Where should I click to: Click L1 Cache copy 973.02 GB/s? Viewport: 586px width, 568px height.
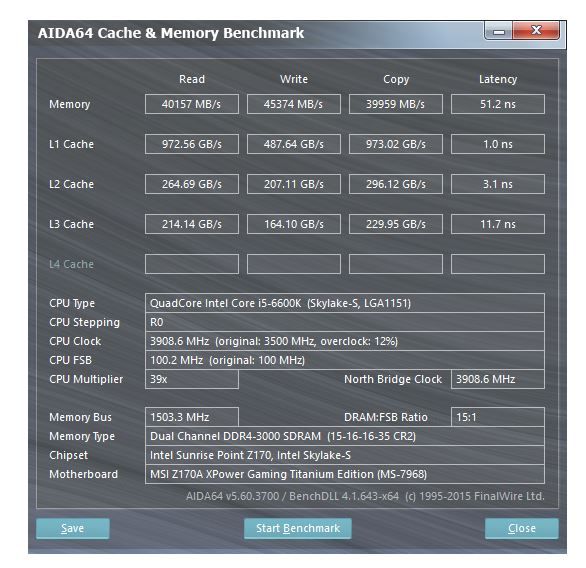pos(396,144)
